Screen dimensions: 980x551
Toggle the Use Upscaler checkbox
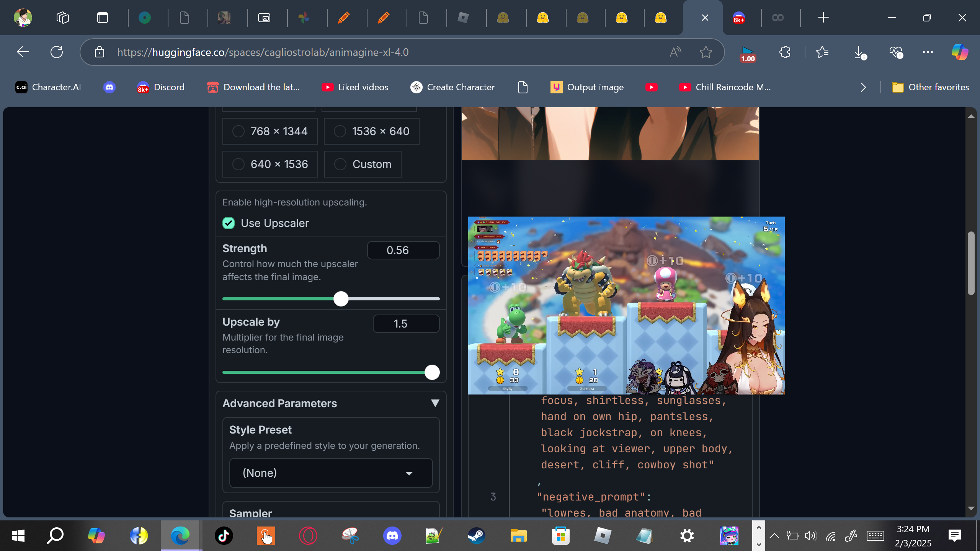click(x=229, y=223)
